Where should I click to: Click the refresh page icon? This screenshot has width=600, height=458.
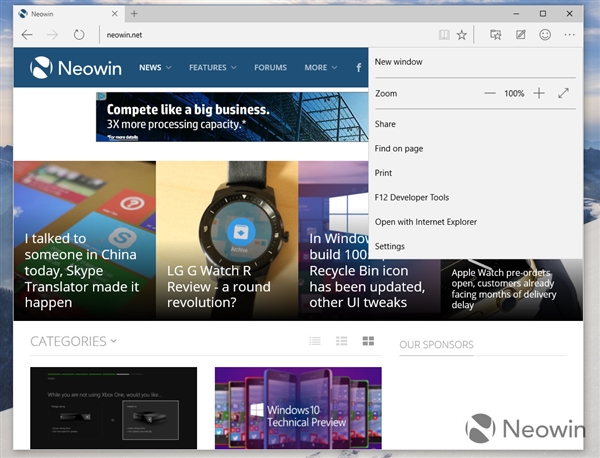pos(79,35)
